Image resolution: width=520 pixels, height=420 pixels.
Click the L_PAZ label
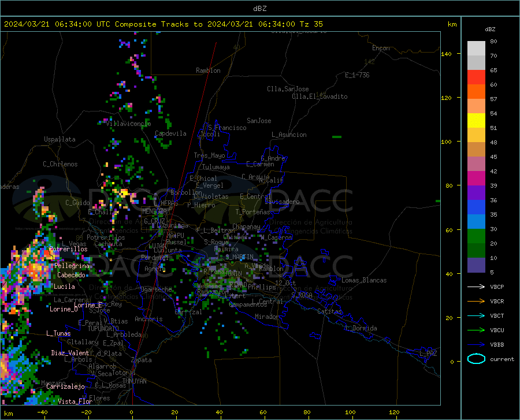click(x=429, y=354)
